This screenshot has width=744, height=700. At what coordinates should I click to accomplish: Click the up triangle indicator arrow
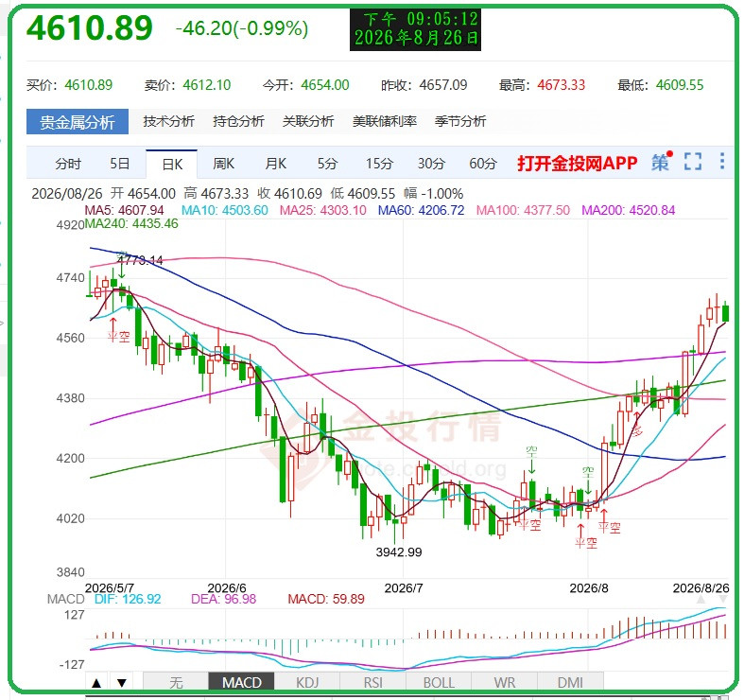point(96,683)
